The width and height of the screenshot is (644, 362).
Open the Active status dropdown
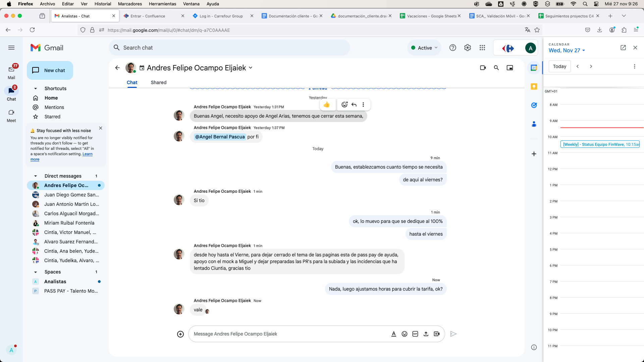coord(424,48)
